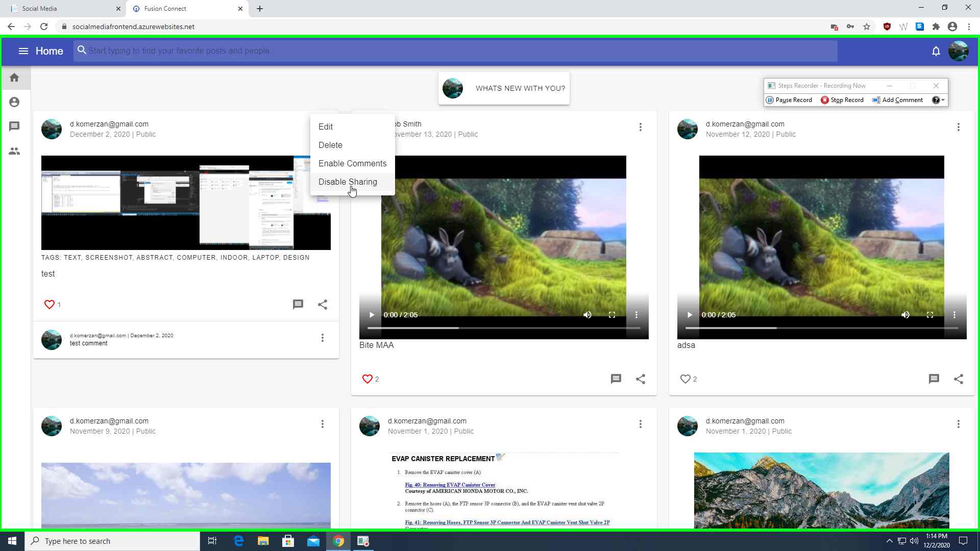Choose Disable Sharing in the post menu
The image size is (980, 551).
(x=352, y=182)
